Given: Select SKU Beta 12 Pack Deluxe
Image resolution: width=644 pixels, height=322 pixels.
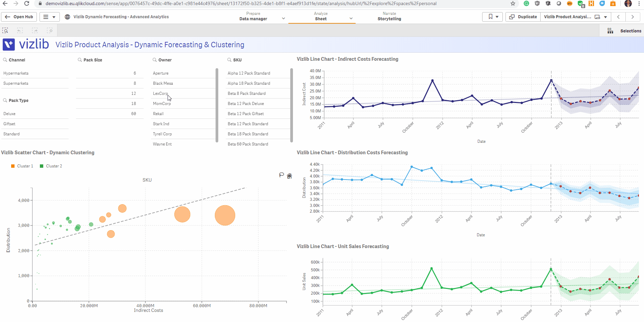Looking at the screenshot, I should (x=258, y=104).
